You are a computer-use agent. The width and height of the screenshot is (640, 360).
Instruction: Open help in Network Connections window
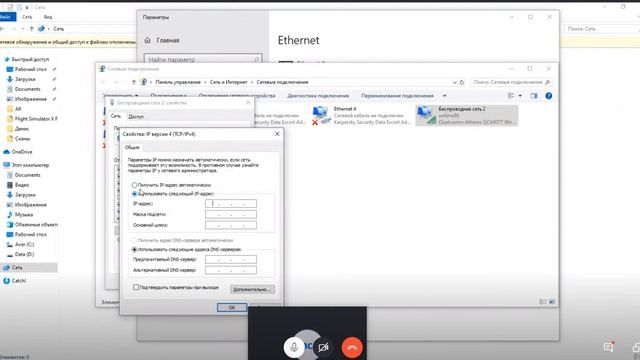pyautogui.click(x=549, y=96)
